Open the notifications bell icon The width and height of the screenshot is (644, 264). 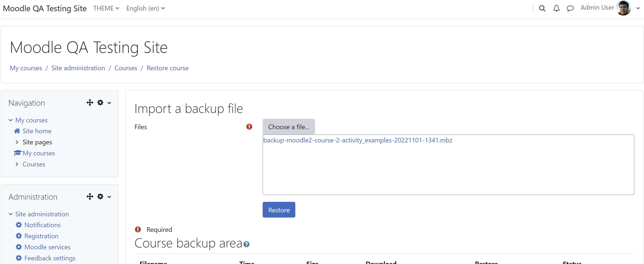coord(556,8)
